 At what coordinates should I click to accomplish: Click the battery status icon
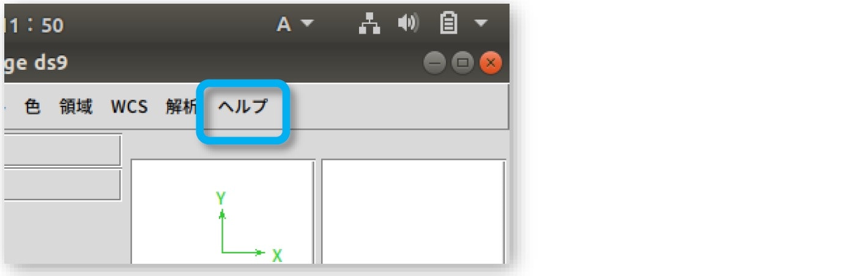coord(449,24)
